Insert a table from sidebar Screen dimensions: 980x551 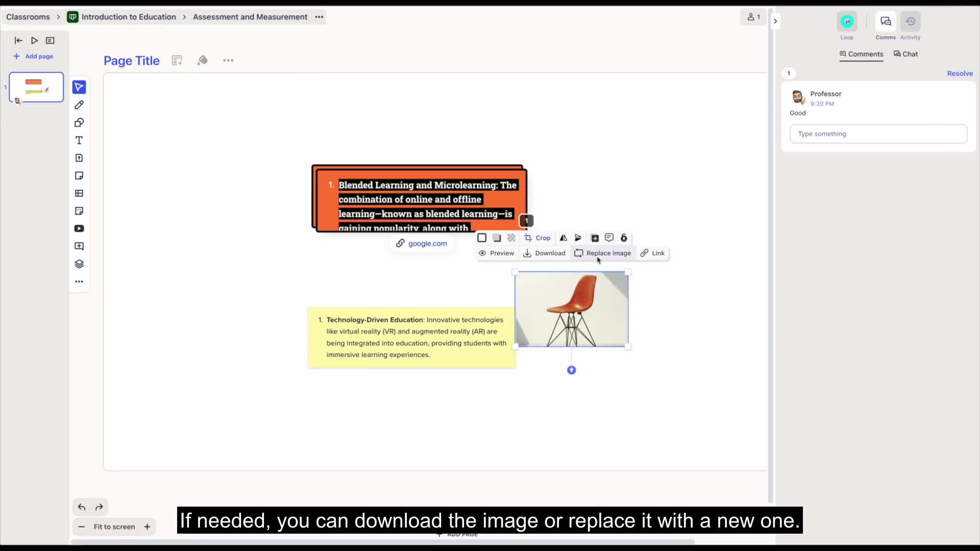[x=79, y=193]
